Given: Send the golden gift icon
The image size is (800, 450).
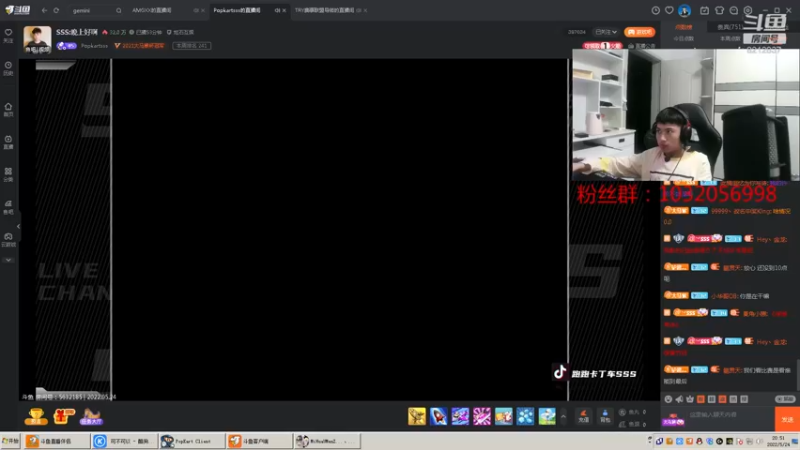Looking at the screenshot, I should click(417, 416).
